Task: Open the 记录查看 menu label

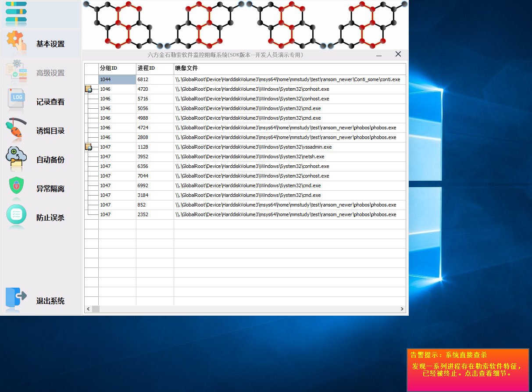Action: tap(50, 102)
